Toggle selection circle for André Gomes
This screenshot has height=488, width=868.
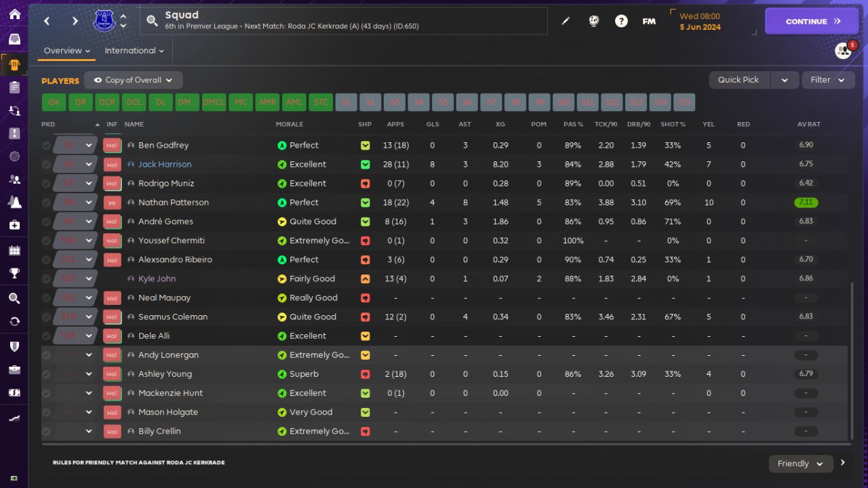(46, 222)
